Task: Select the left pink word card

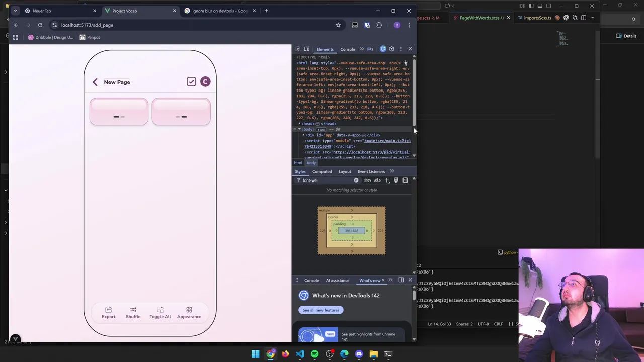Action: [119, 112]
